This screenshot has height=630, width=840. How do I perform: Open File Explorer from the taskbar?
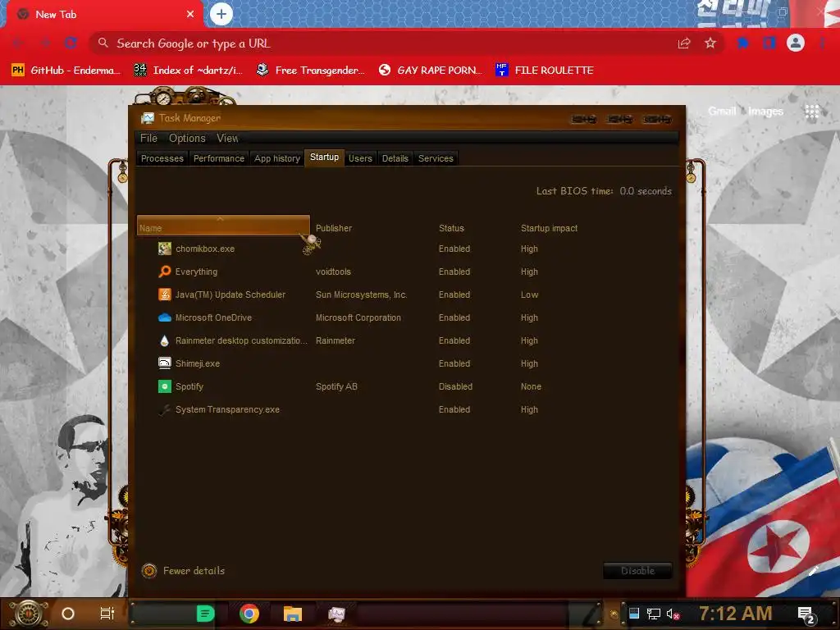tap(293, 614)
